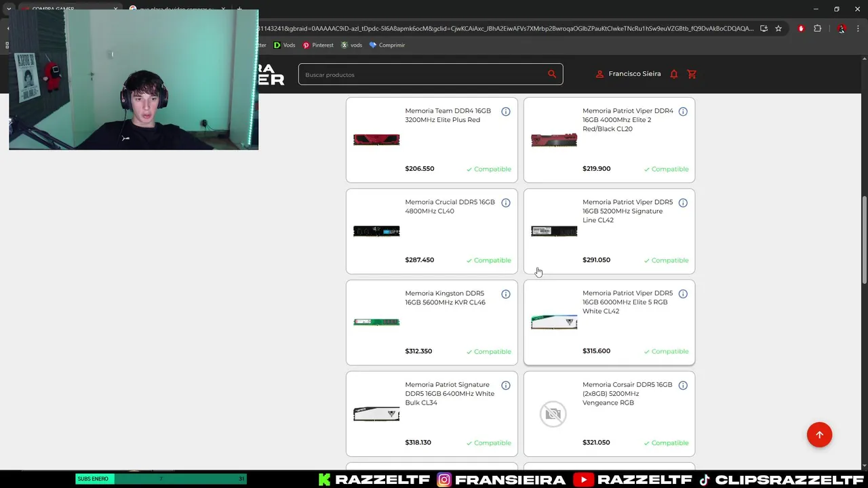Click Compatible label on Corsair DDR5 card
Image resolution: width=868 pixels, height=488 pixels.
(x=666, y=443)
